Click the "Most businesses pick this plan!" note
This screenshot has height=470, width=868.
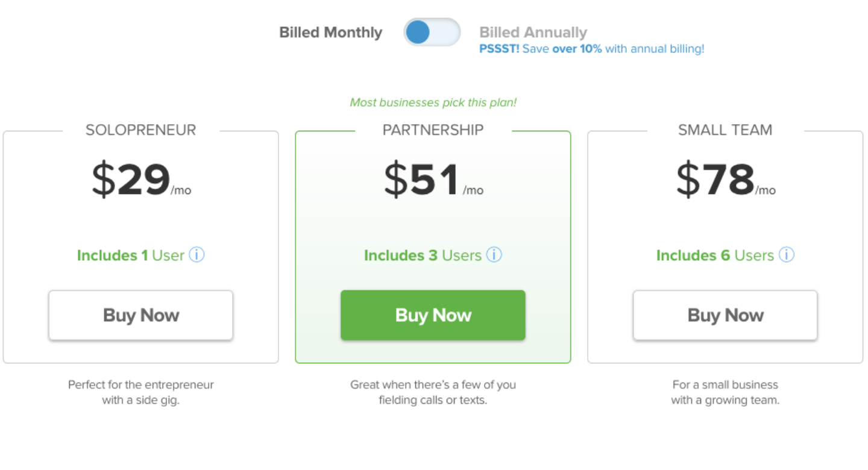coord(433,102)
